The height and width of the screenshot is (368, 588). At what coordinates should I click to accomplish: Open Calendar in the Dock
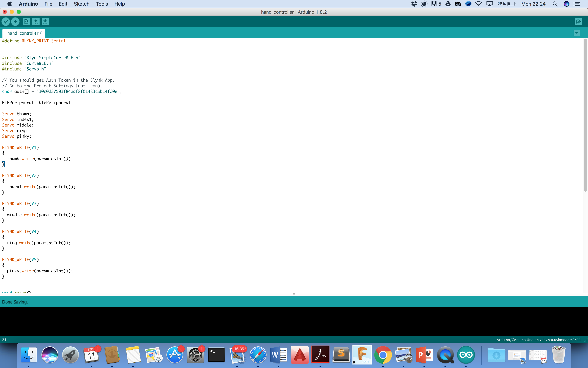pyautogui.click(x=91, y=355)
